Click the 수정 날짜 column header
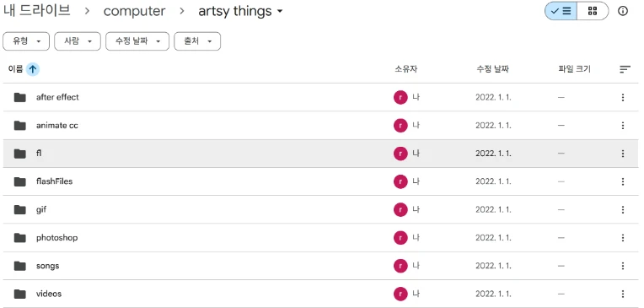The width and height of the screenshot is (644, 308). coord(492,69)
